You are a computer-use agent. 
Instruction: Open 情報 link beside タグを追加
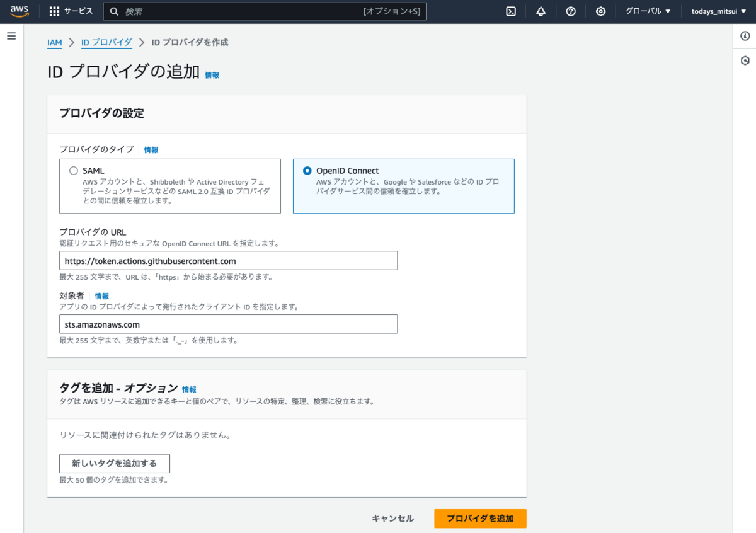click(x=189, y=389)
